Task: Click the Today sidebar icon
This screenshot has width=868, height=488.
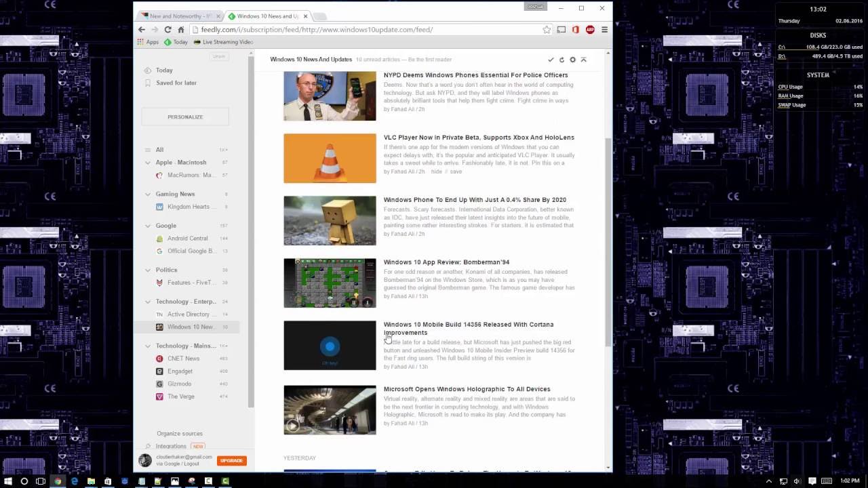Action: 148,70
